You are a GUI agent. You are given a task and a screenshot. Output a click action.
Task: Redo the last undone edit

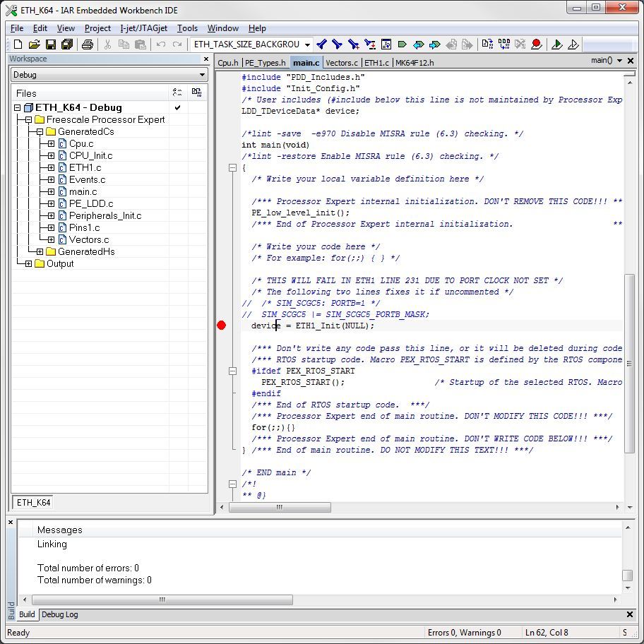point(177,44)
